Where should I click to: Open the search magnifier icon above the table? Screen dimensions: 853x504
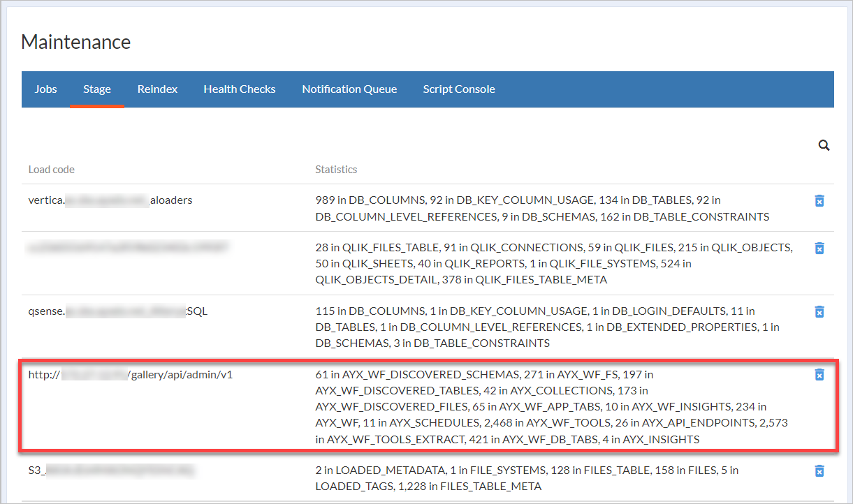[824, 145]
